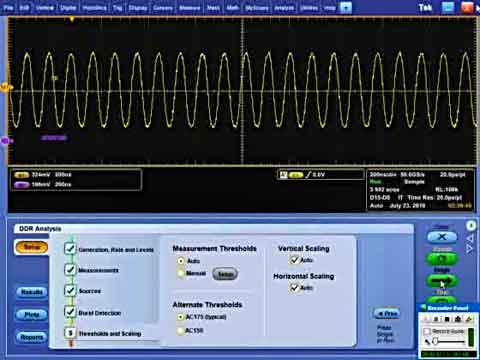The image size is (480, 360).
Task: Select the Burst Detection step
Action: (x=93, y=312)
